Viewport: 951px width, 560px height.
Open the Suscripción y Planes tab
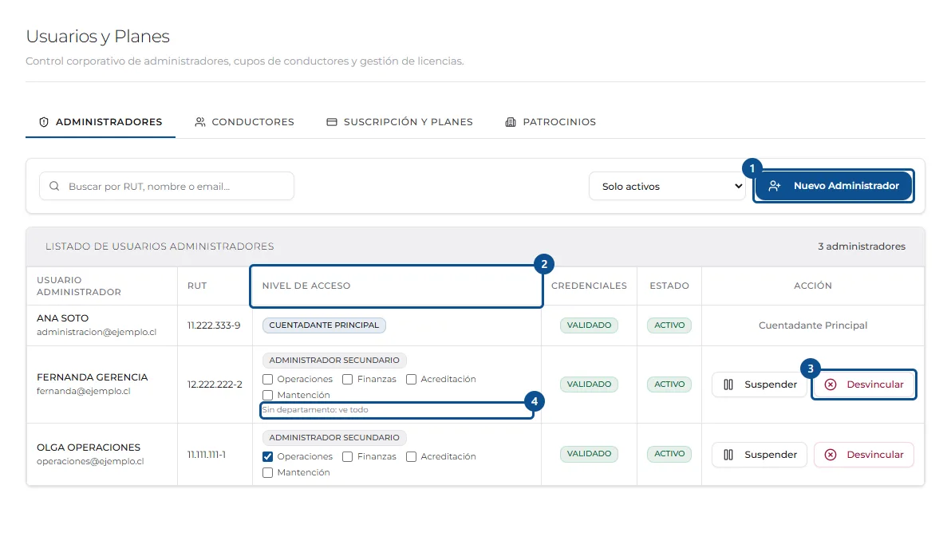click(400, 122)
